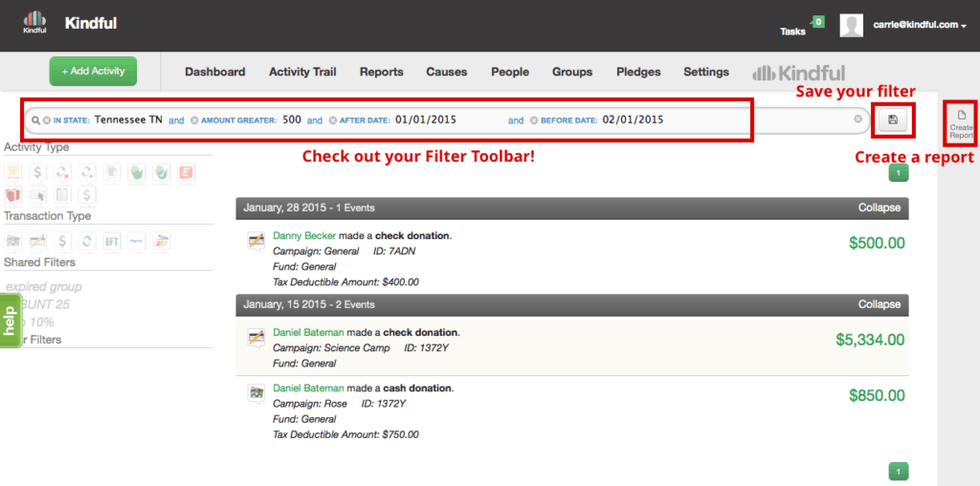The height and width of the screenshot is (486, 980).
Task: Open the Tasks notification badge
Action: pos(817,22)
